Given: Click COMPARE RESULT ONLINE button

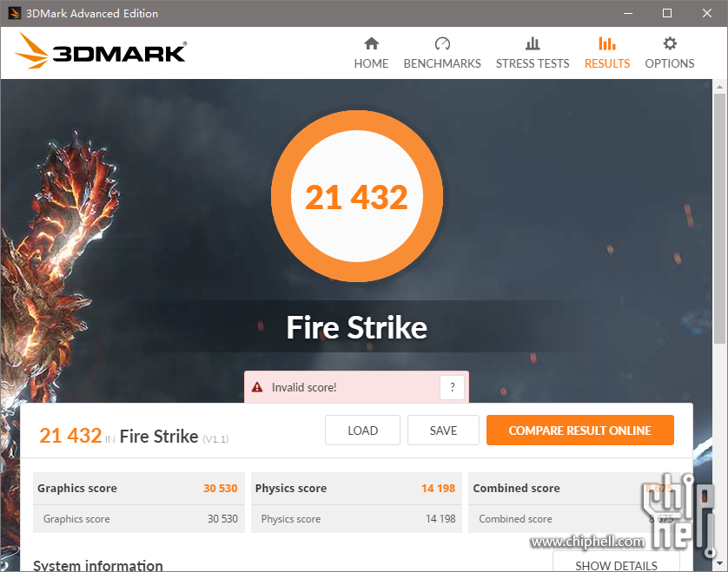Looking at the screenshot, I should tap(580, 430).
